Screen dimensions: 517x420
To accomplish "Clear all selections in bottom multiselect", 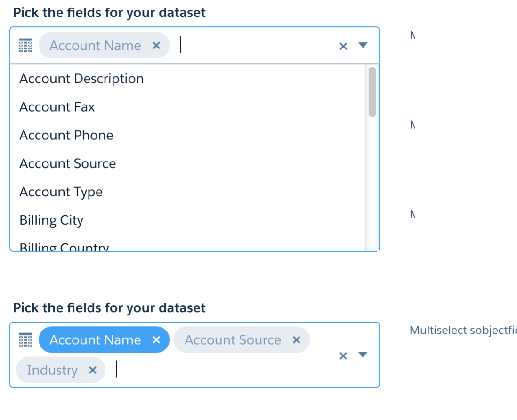I will point(343,356).
